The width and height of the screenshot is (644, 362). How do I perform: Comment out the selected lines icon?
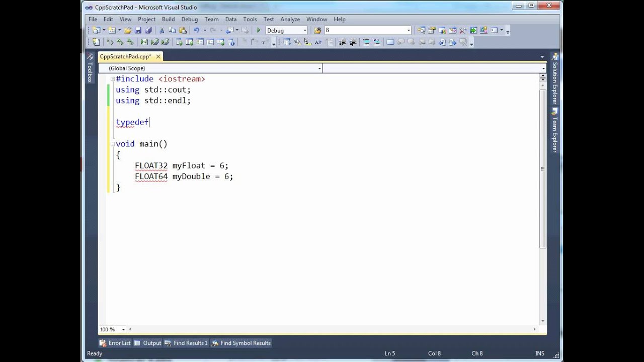[x=366, y=42]
